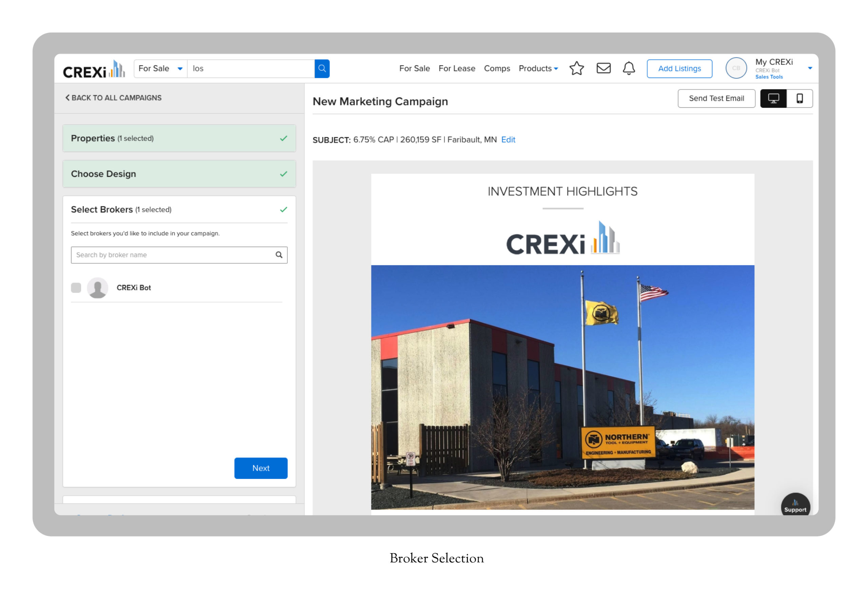
Task: Expand the Products menu
Action: click(538, 69)
